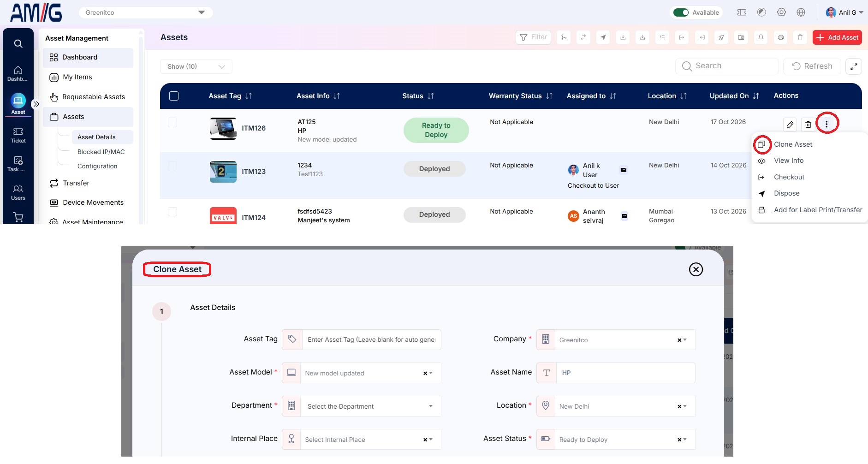Choose Checkout from actions menu

click(x=789, y=177)
